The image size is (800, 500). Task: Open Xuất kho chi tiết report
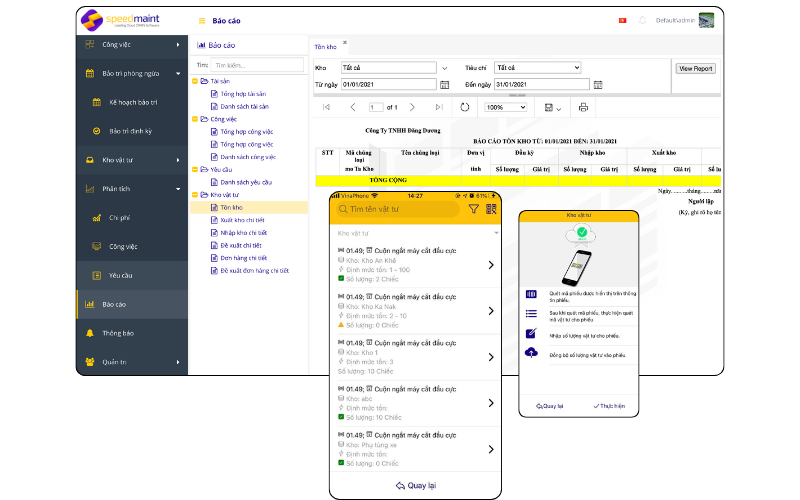[x=242, y=220]
